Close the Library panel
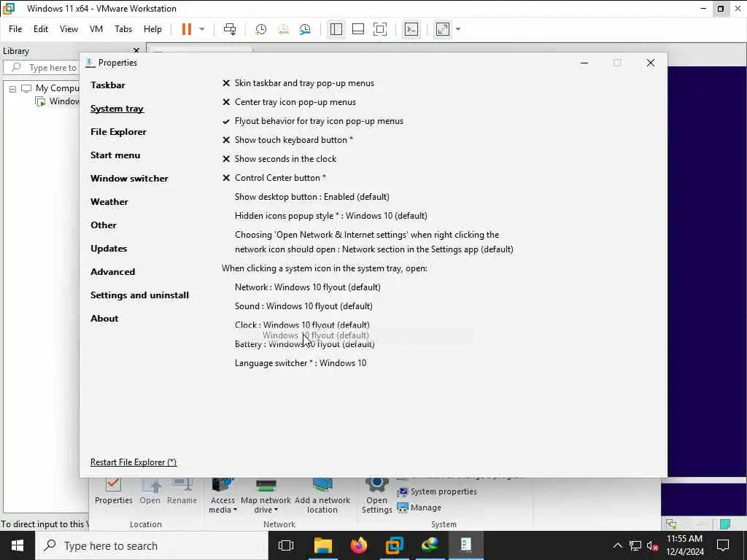Viewport: 747px width, 560px height. pyautogui.click(x=136, y=50)
